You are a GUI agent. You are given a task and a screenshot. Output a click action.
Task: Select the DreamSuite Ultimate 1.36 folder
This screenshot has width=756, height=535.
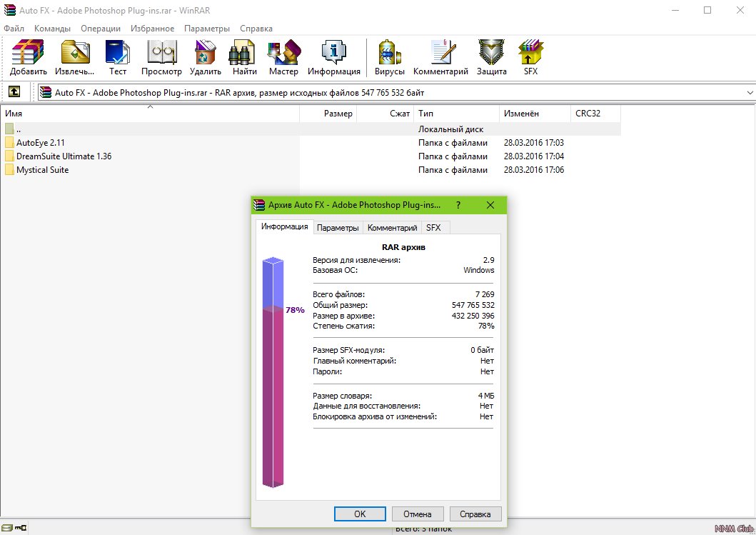64,156
